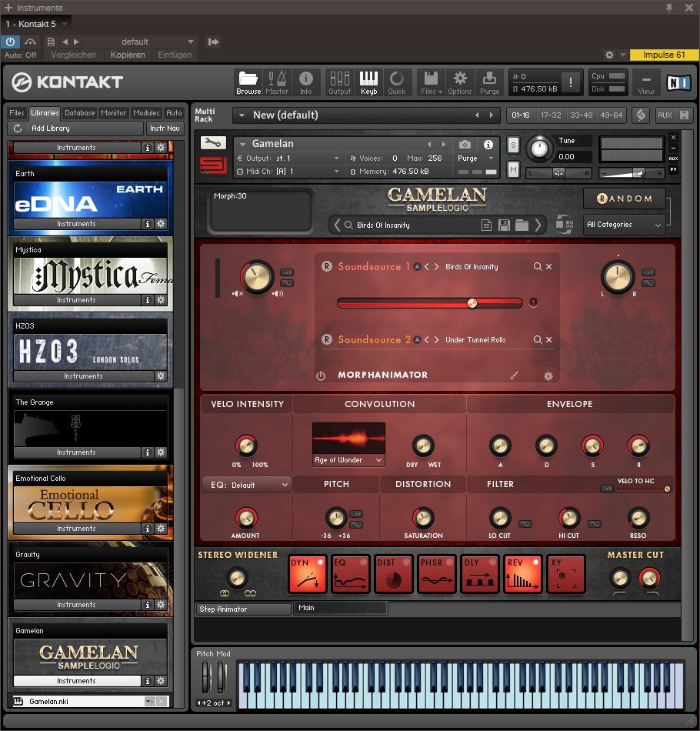Adjust the VELO TO HC slider
Image resolution: width=700 pixels, height=731 pixels.
tap(644, 489)
